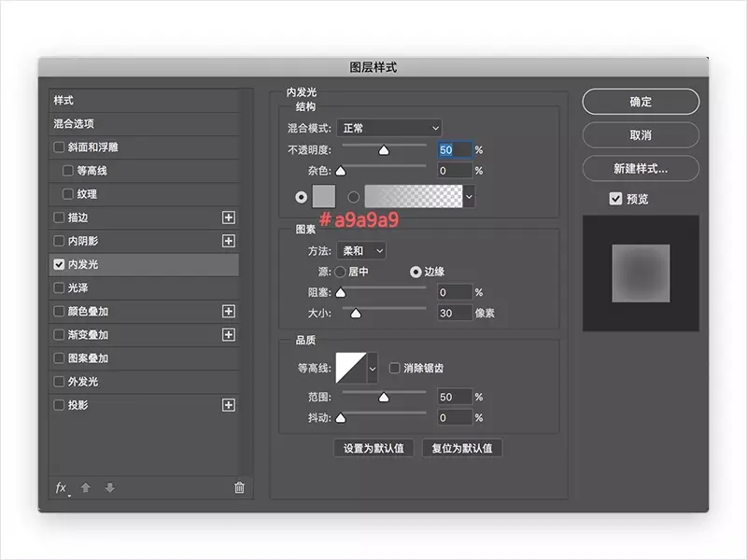Check the 消除锯齿 anti-alias option

[395, 368]
